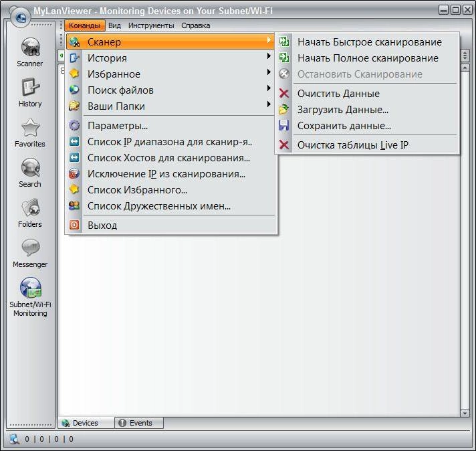This screenshot has height=451, width=476.
Task: Click the Сканер menu item icon
Action: (x=74, y=42)
